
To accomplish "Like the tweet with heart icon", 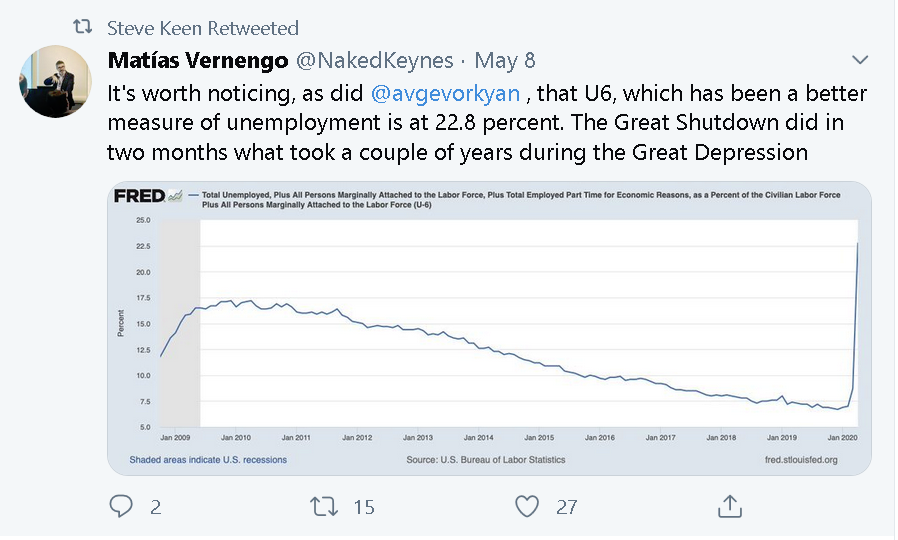I will tap(527, 506).
